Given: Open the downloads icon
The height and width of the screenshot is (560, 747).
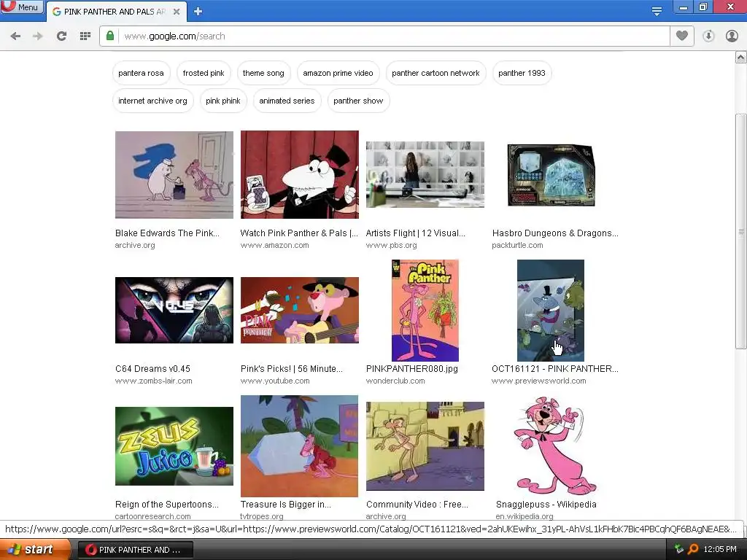Looking at the screenshot, I should [x=708, y=36].
